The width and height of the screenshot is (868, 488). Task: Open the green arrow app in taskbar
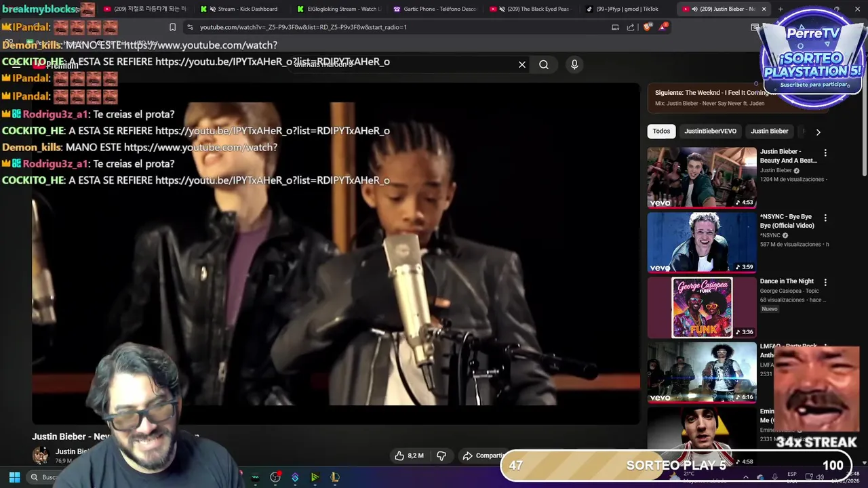pyautogui.click(x=315, y=477)
